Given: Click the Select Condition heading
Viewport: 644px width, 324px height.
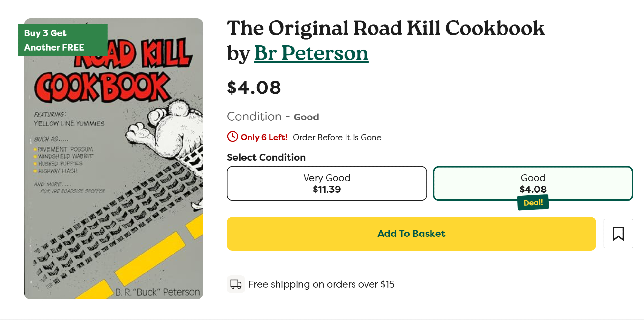Looking at the screenshot, I should (266, 157).
